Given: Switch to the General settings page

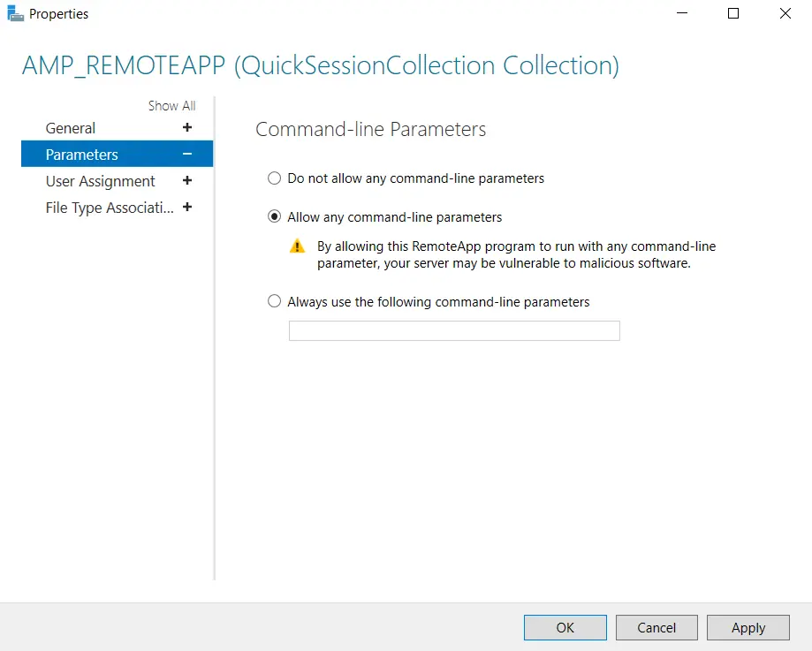Looking at the screenshot, I should coord(71,127).
